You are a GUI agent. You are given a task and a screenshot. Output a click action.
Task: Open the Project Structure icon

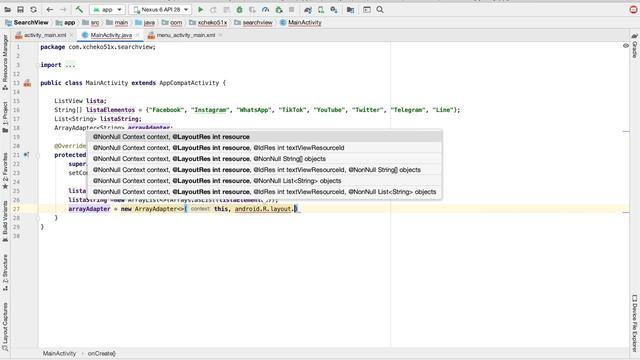coord(350,9)
